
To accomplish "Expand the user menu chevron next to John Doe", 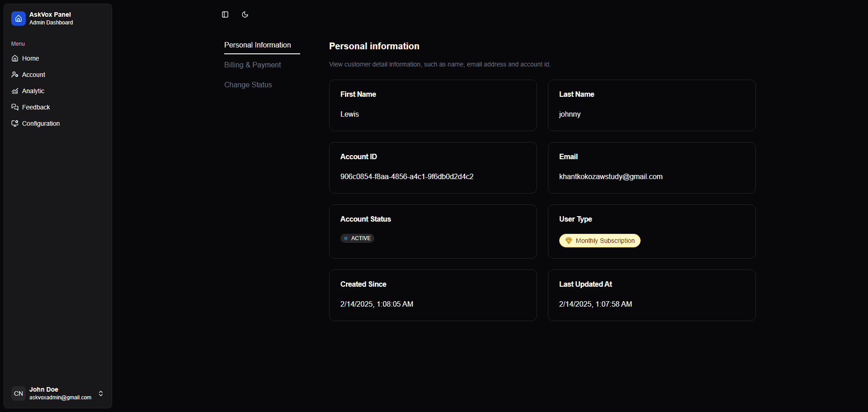I will click(x=100, y=393).
